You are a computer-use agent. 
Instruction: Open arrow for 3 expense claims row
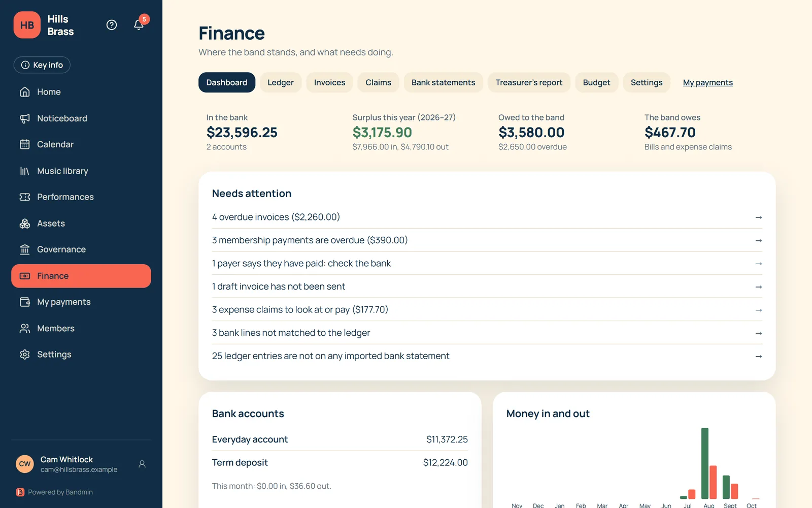758,310
